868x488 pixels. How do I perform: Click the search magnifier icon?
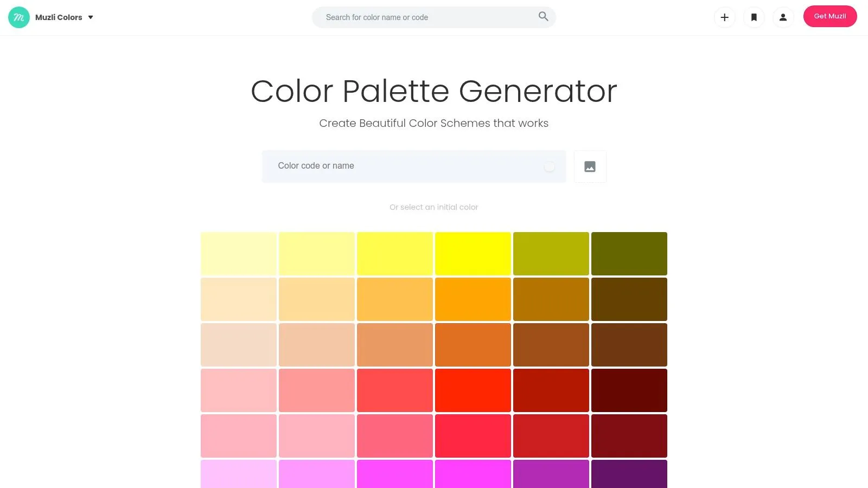coord(542,17)
